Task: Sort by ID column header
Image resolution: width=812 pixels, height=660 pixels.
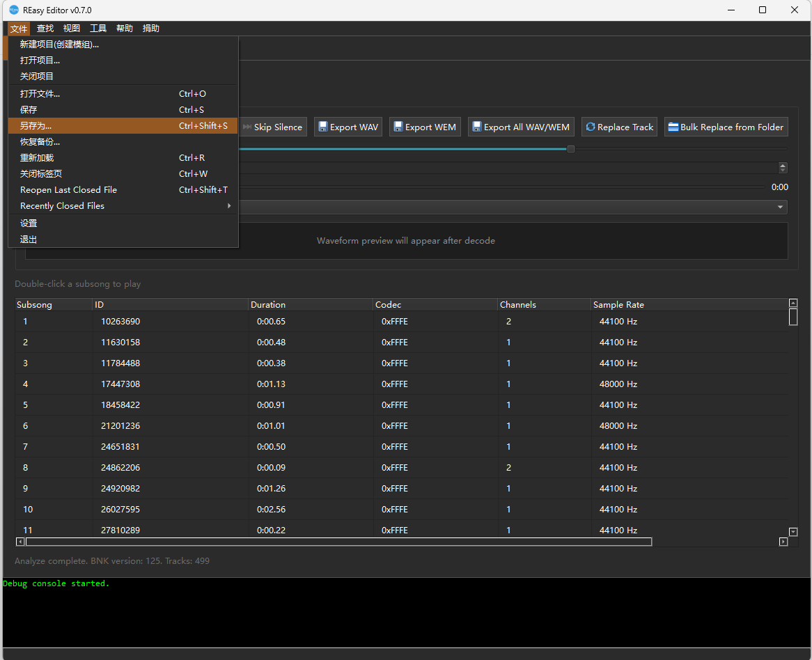Action: coord(171,305)
